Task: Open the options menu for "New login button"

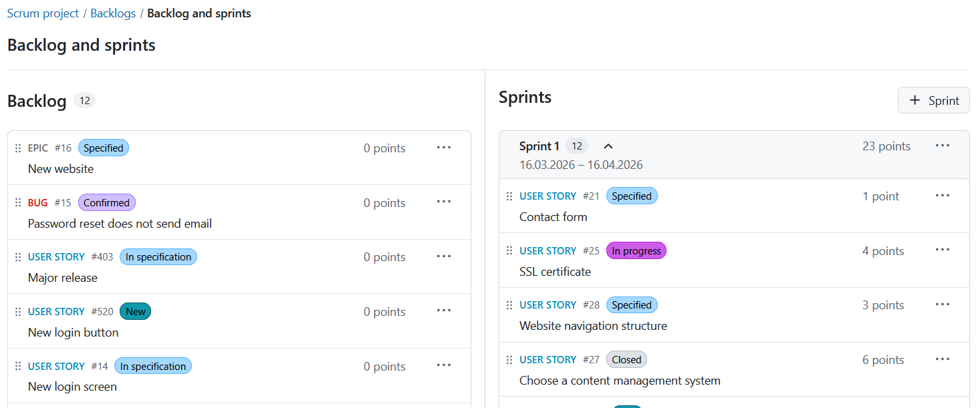Action: (443, 311)
